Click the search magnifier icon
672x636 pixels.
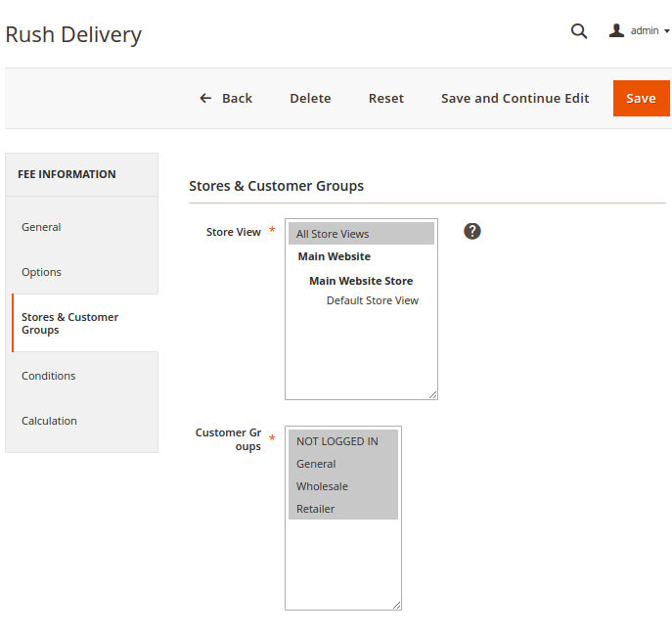[579, 31]
